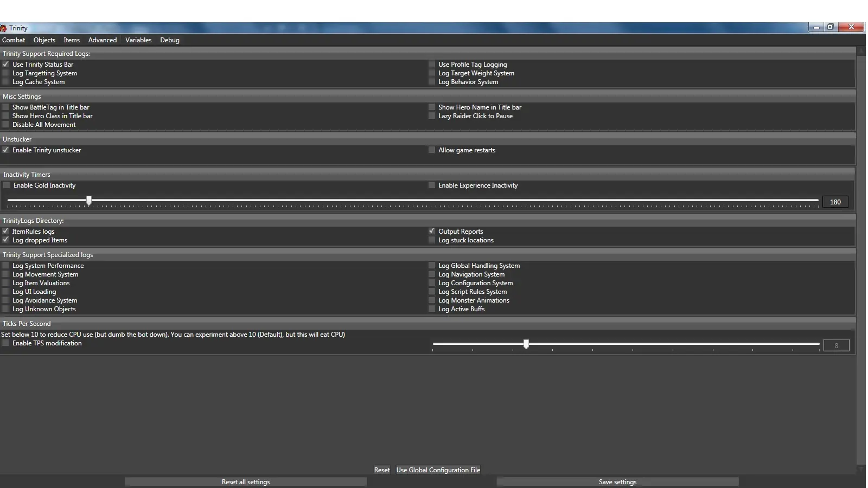
Task: Check Log Monster Animations
Action: [432, 300]
